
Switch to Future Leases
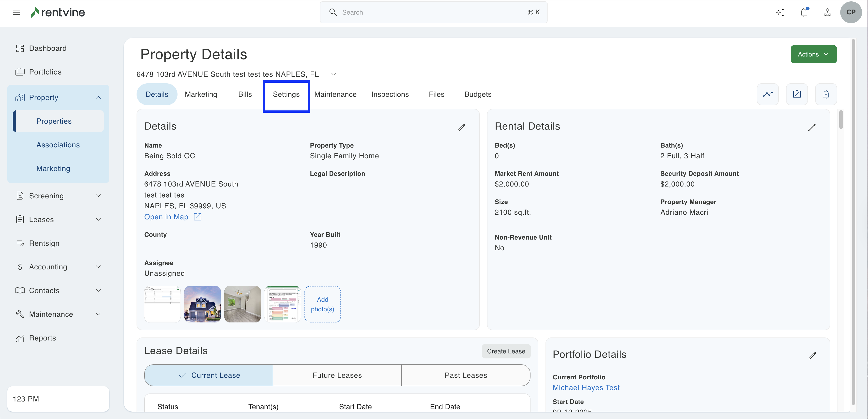[337, 375]
